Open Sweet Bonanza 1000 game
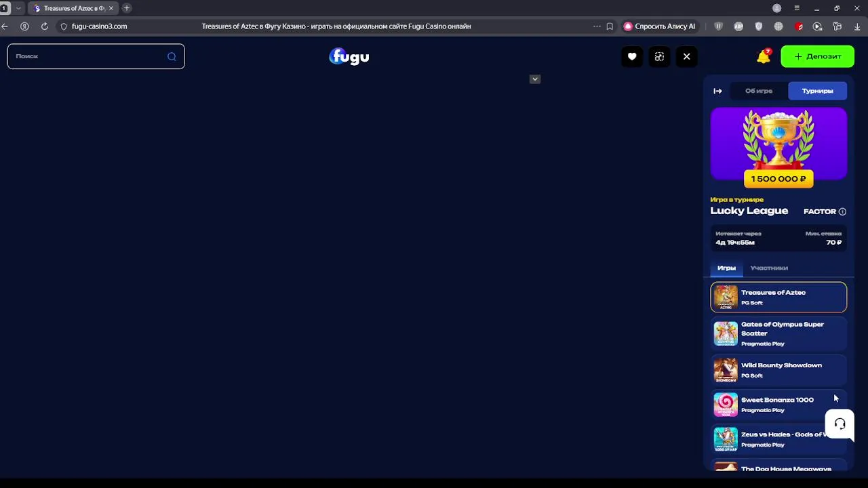Image resolution: width=868 pixels, height=488 pixels. coord(778,405)
